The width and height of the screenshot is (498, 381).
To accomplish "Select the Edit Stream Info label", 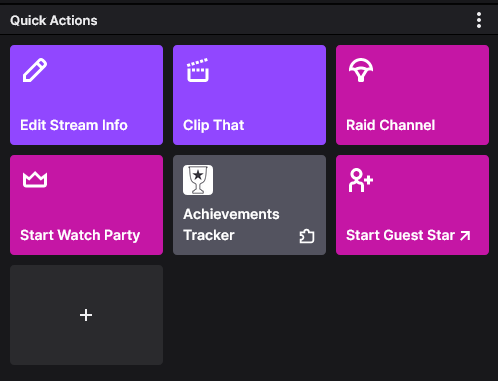I will [x=74, y=125].
